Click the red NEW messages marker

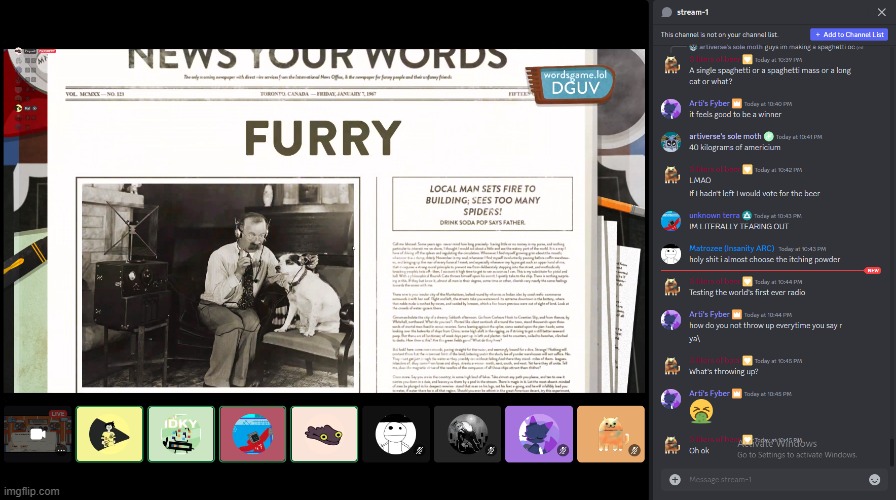tap(873, 270)
